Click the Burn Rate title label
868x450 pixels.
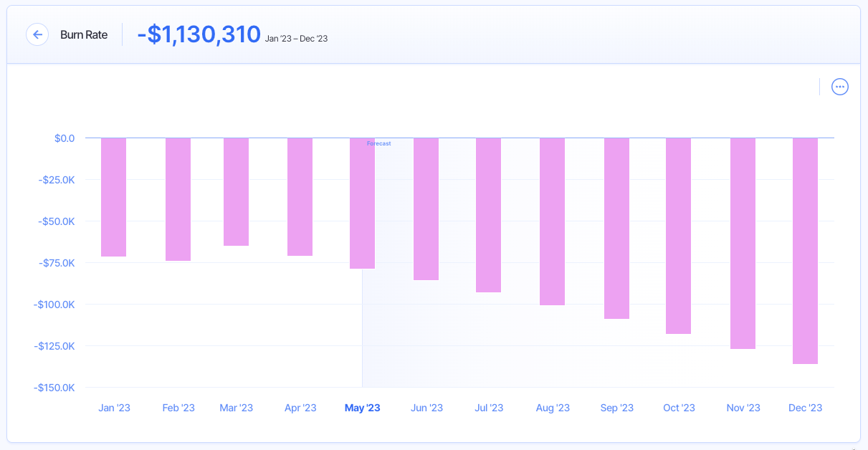pos(84,34)
